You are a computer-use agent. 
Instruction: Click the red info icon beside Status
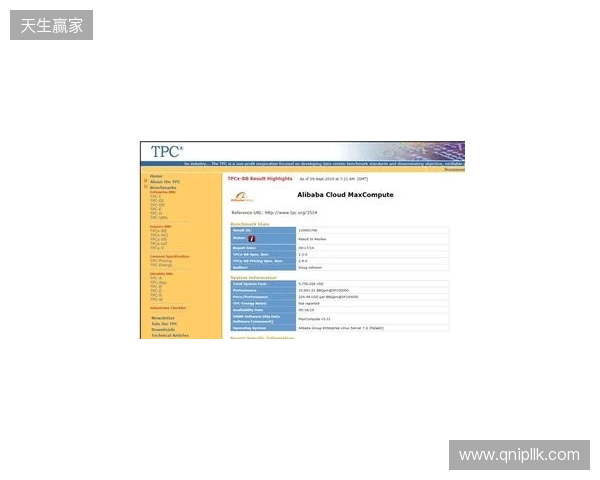251,239
